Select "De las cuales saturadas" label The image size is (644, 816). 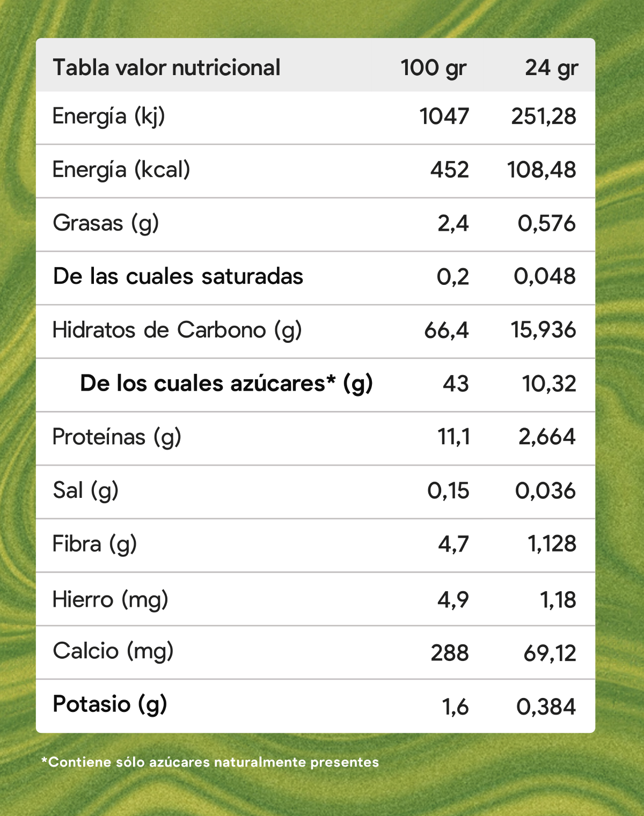click(x=178, y=277)
